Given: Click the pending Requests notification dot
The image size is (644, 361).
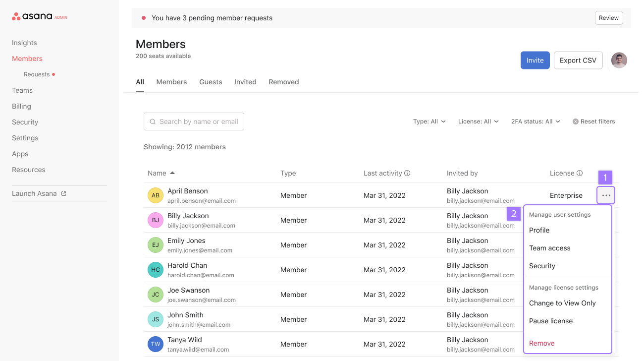Looking at the screenshot, I should coord(53,74).
